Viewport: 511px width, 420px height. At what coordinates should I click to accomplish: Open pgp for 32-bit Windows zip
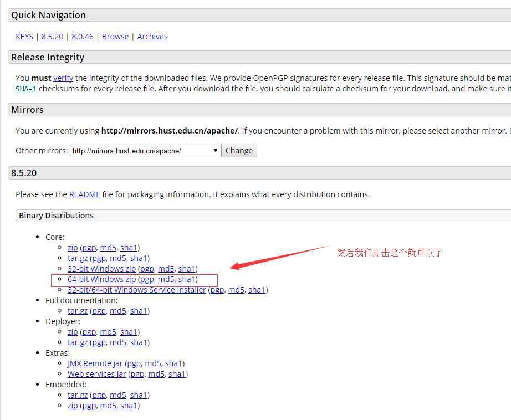click(x=147, y=269)
